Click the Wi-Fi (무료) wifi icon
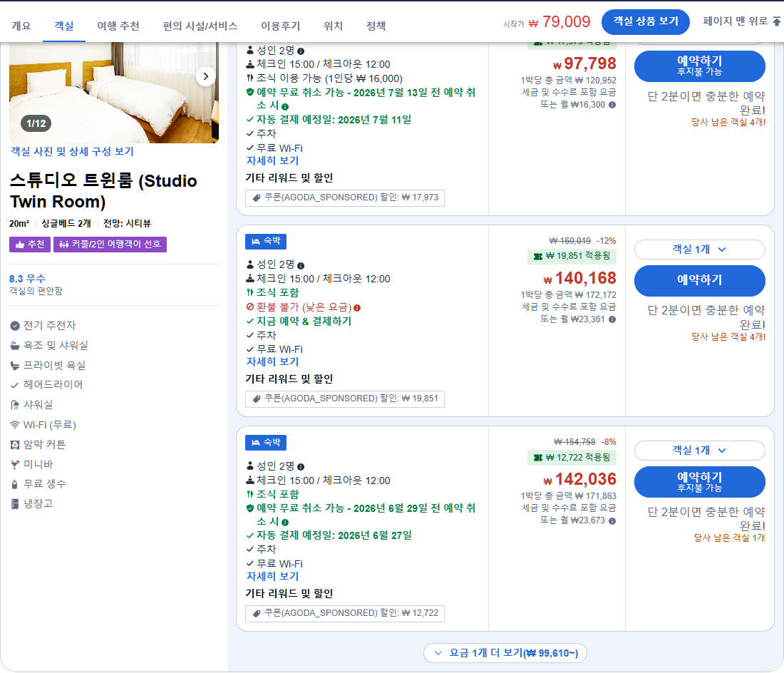This screenshot has width=784, height=673. [15, 425]
